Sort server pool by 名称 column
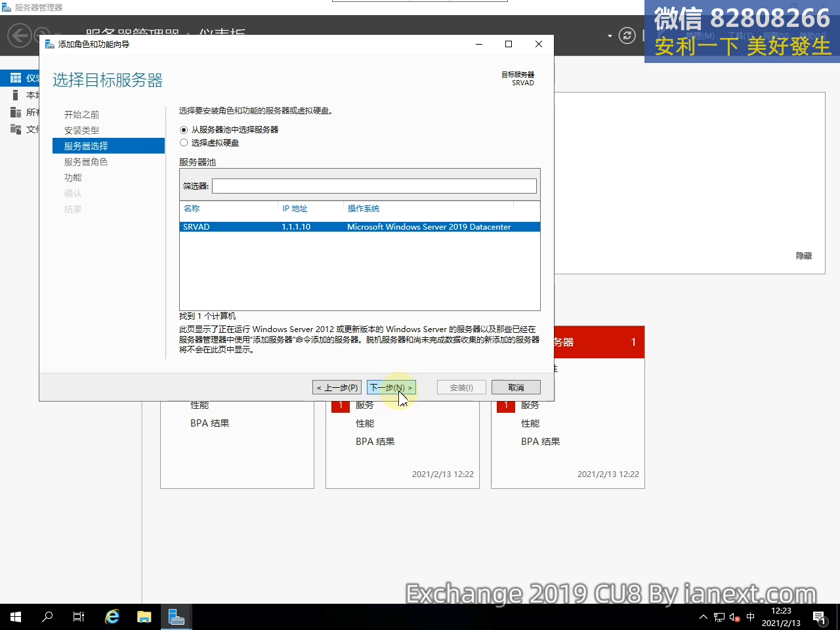The width and height of the screenshot is (840, 630). pos(192,209)
